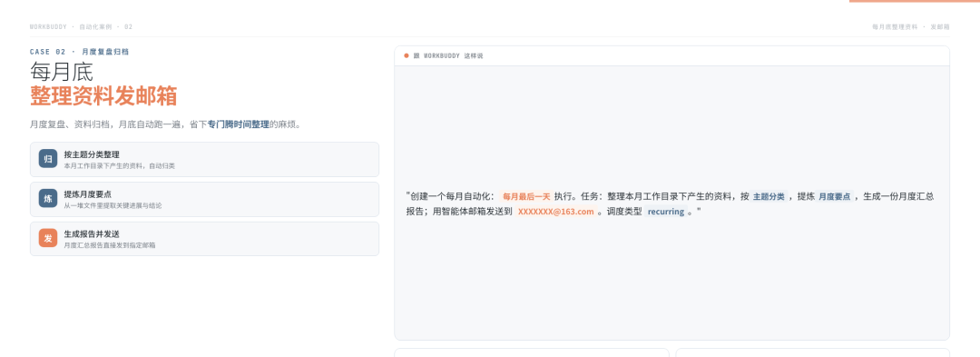Click the orange 发 icon of 生成报告并发送
This screenshot has width=980, height=357.
coord(48,238)
